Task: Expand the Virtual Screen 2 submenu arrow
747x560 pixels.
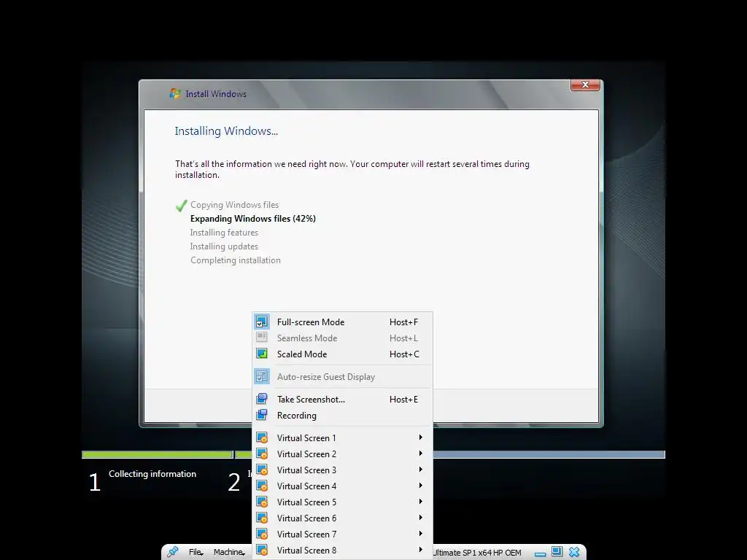Action: pyautogui.click(x=420, y=454)
